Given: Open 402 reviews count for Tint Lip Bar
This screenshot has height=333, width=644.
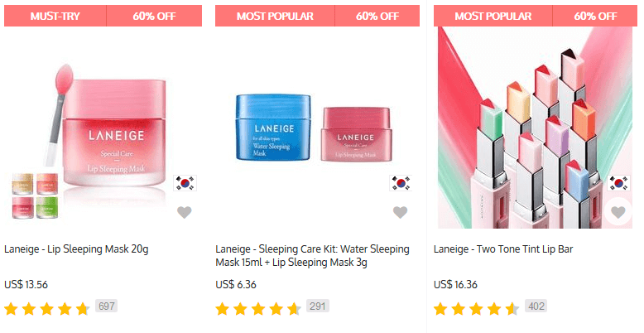Looking at the screenshot, I should [536, 306].
